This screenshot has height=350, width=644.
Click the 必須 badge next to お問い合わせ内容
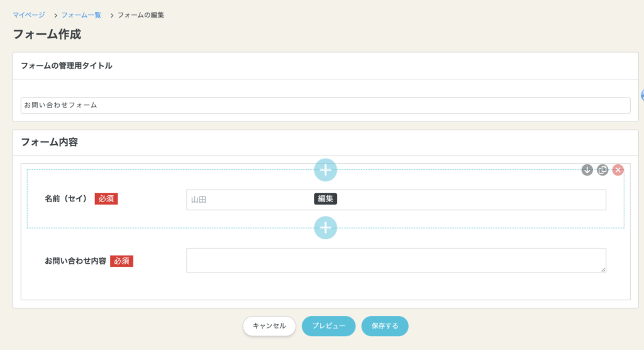pyautogui.click(x=121, y=261)
